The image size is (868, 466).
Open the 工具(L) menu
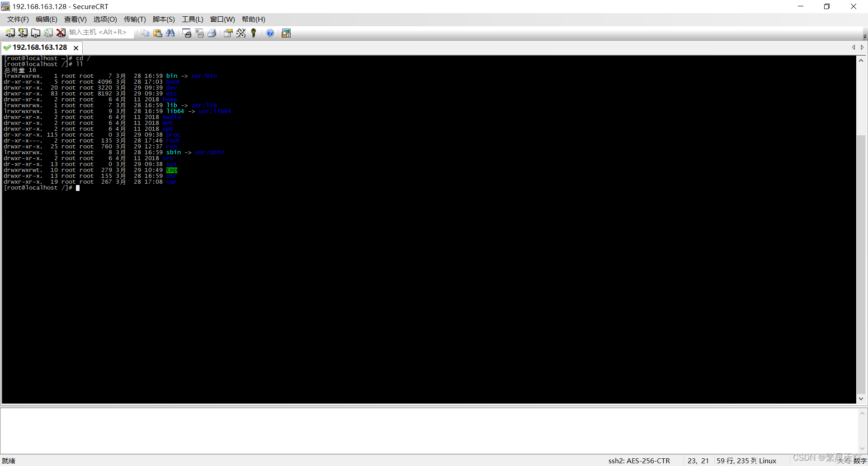(193, 19)
